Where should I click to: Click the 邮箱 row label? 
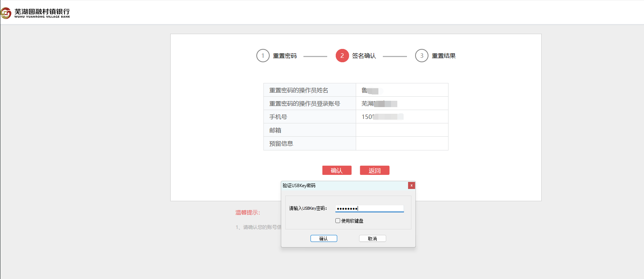point(275,130)
